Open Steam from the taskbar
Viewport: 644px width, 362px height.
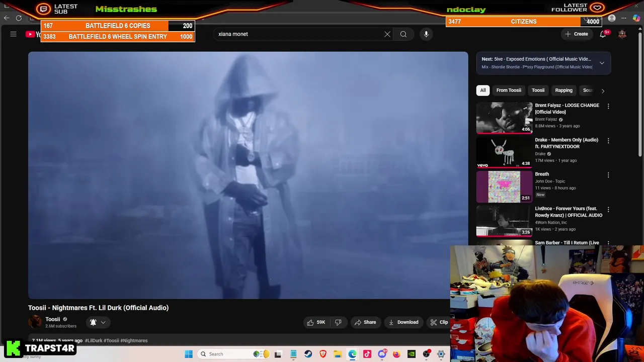(308, 354)
